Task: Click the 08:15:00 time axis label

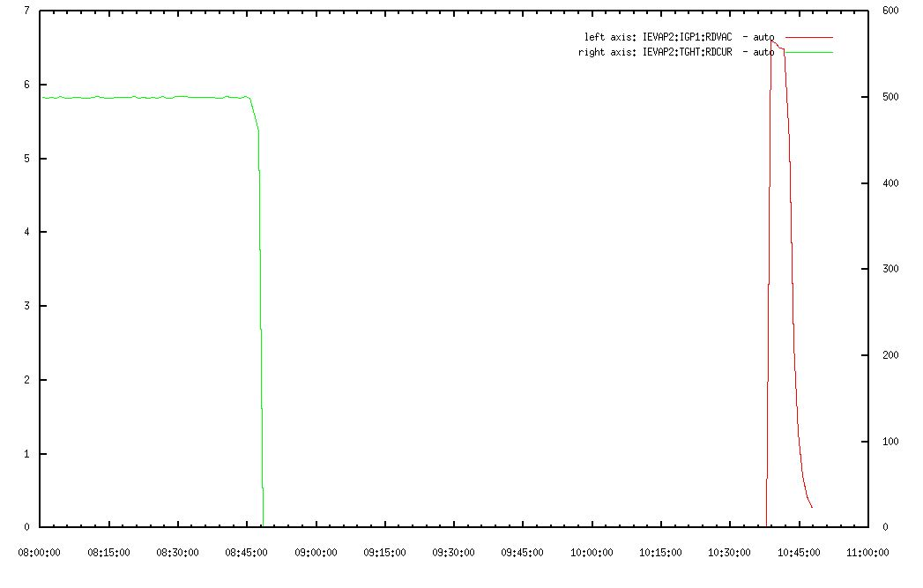Action: [108, 553]
